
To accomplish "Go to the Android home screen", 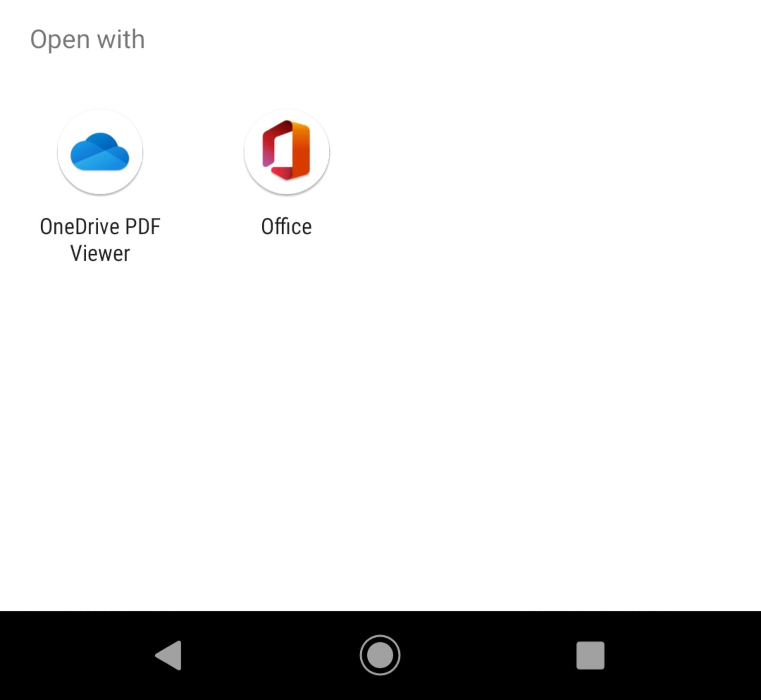I will coord(380,655).
